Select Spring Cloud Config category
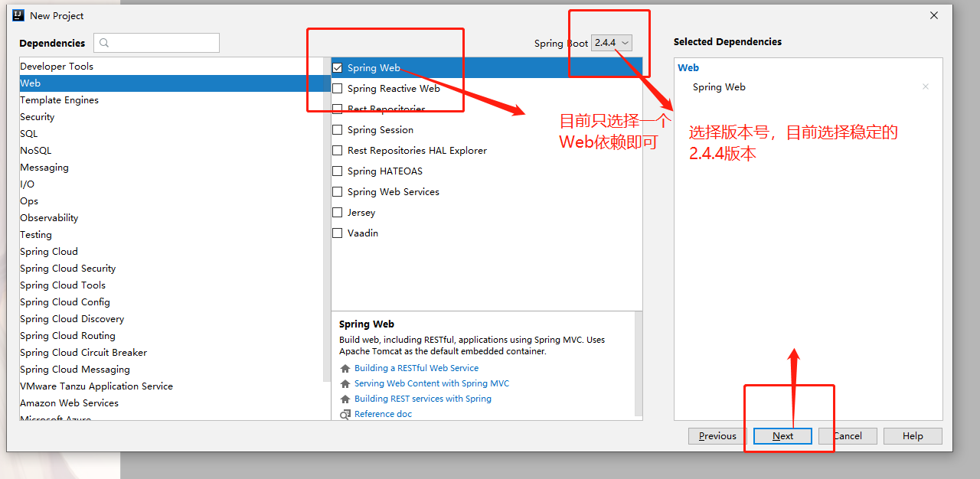 [171, 302]
